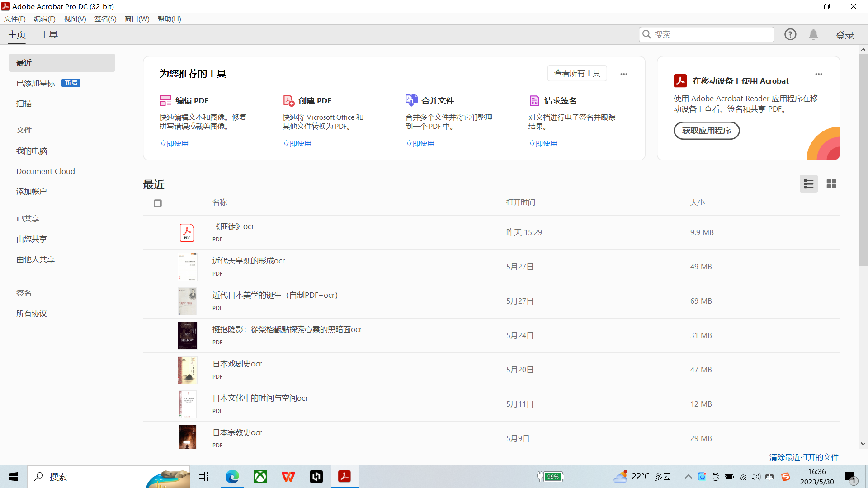Click the 查看所有工具 button
868x488 pixels.
[577, 73]
